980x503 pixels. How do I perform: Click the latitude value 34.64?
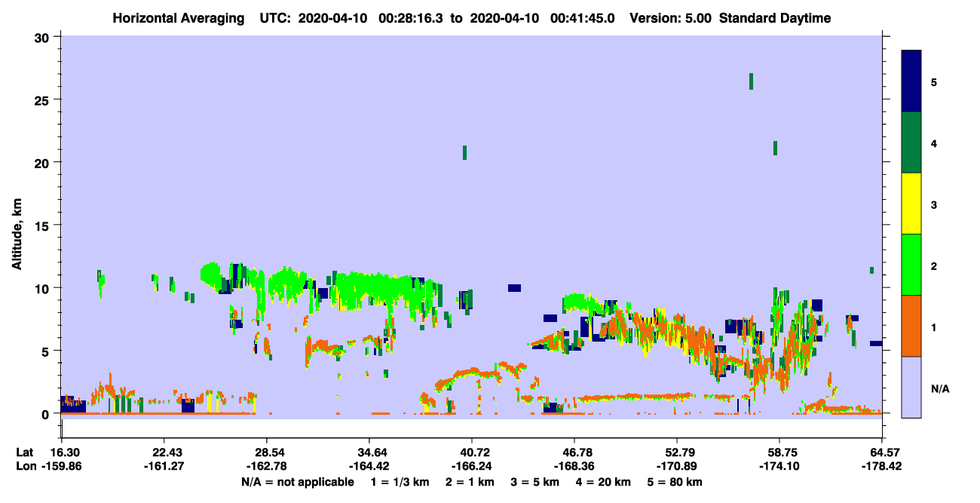tap(369, 452)
